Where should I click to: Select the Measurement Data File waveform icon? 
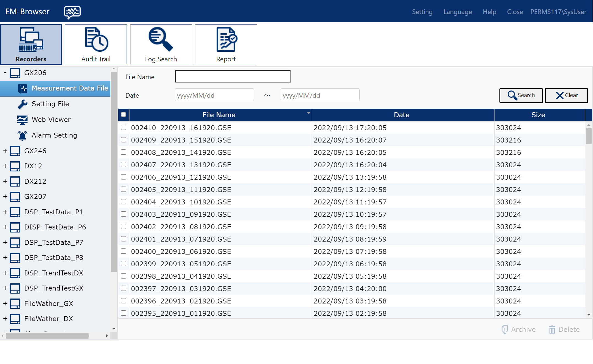tap(22, 88)
